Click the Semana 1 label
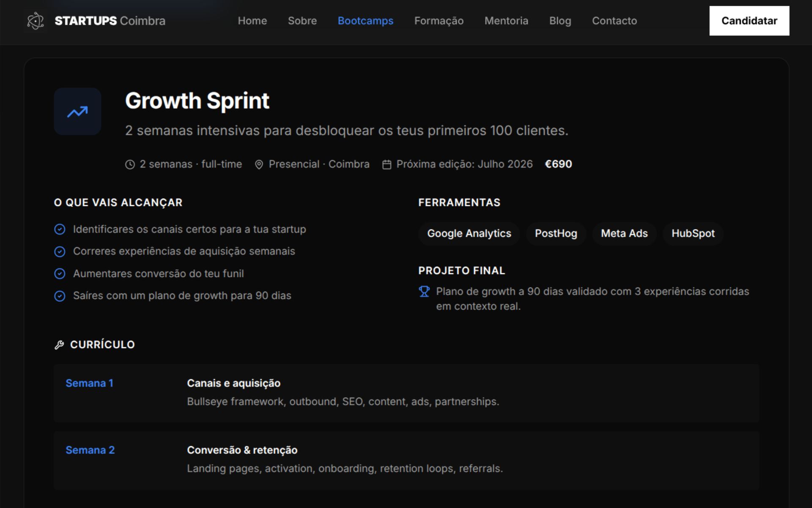The width and height of the screenshot is (812, 508). click(89, 383)
